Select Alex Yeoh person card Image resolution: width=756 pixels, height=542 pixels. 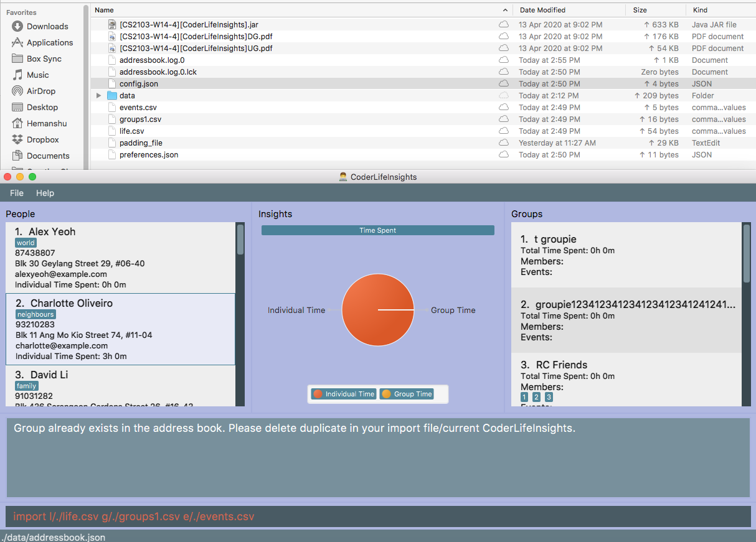click(x=120, y=258)
